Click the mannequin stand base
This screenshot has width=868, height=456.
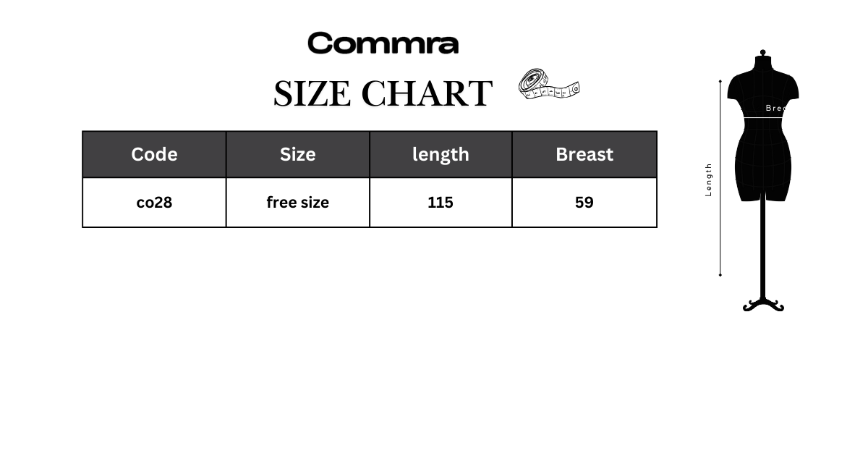pyautogui.click(x=763, y=304)
